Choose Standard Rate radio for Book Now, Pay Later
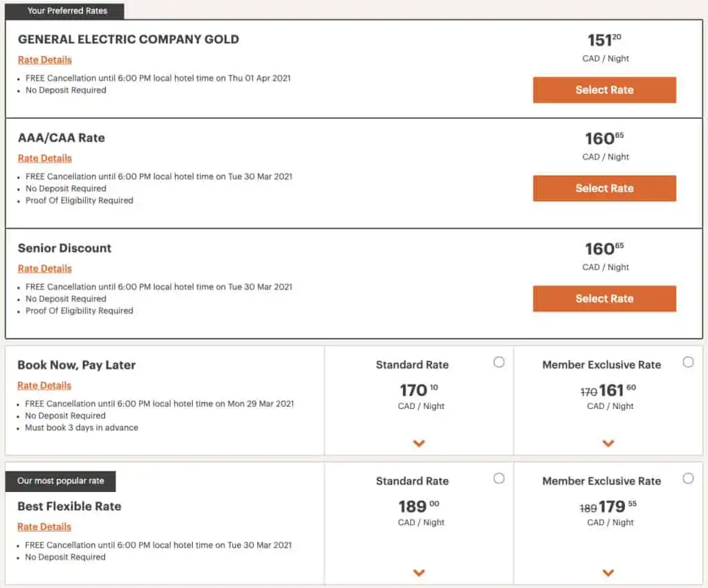 (x=499, y=362)
